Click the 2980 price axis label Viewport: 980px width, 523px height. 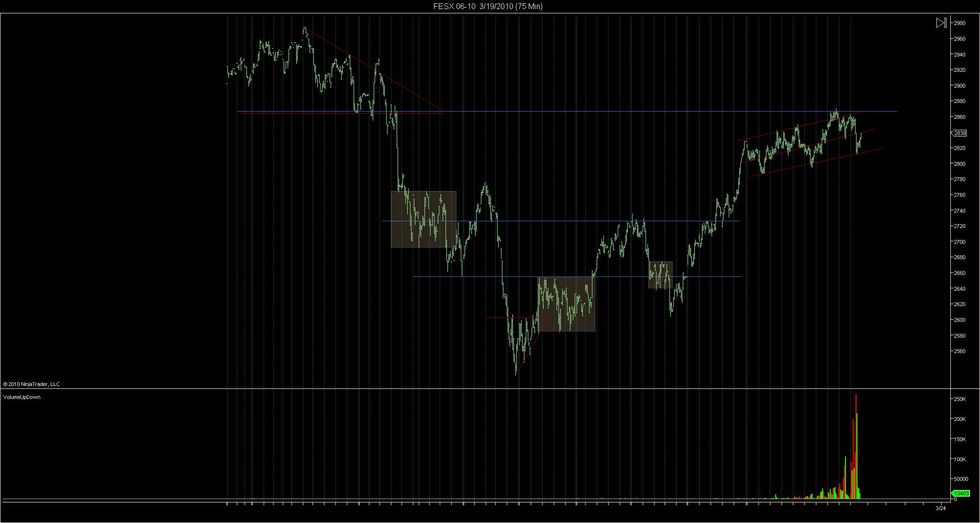click(x=959, y=23)
